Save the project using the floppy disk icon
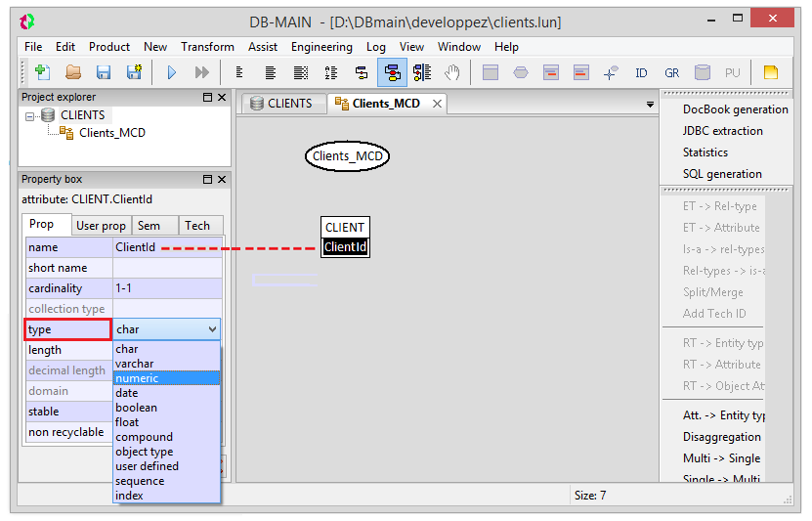Viewport: 812px width, 521px height. click(104, 72)
